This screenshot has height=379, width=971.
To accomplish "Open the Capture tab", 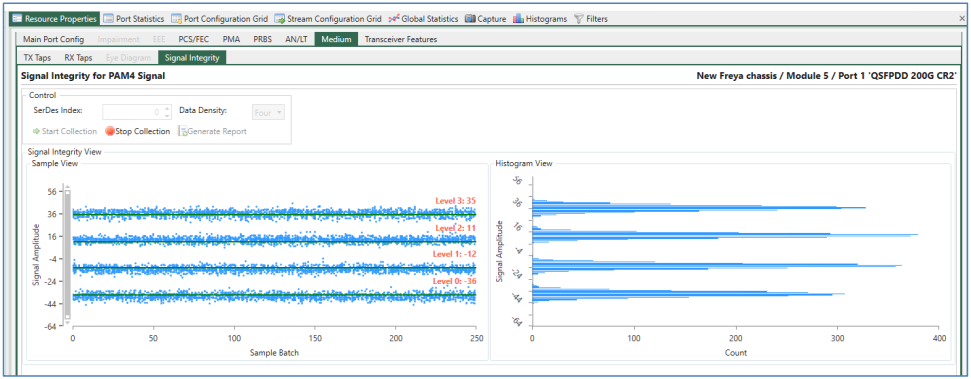I will point(486,19).
